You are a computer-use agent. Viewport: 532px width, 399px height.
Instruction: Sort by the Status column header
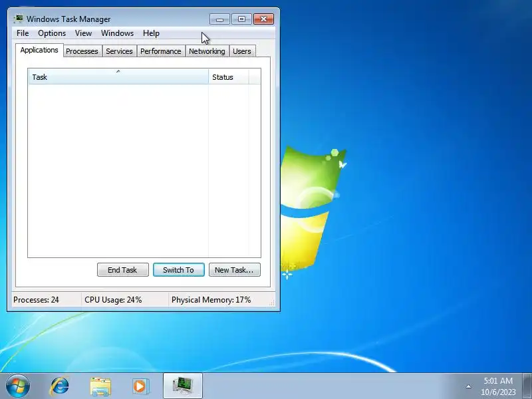[229, 76]
